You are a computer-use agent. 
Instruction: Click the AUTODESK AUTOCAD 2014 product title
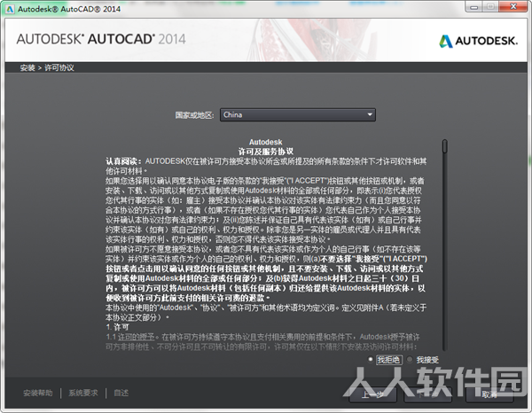(101, 39)
